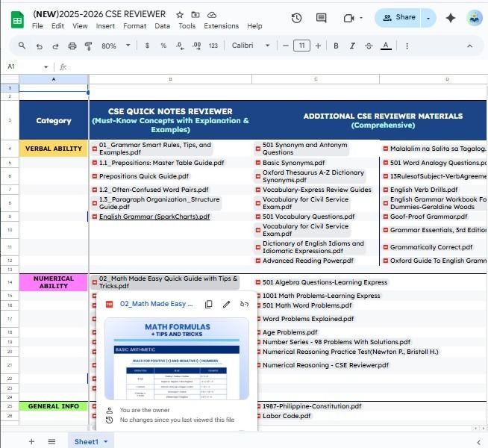The image size is (488, 448).
Task: Search the menus magnifier icon
Action: [22, 46]
